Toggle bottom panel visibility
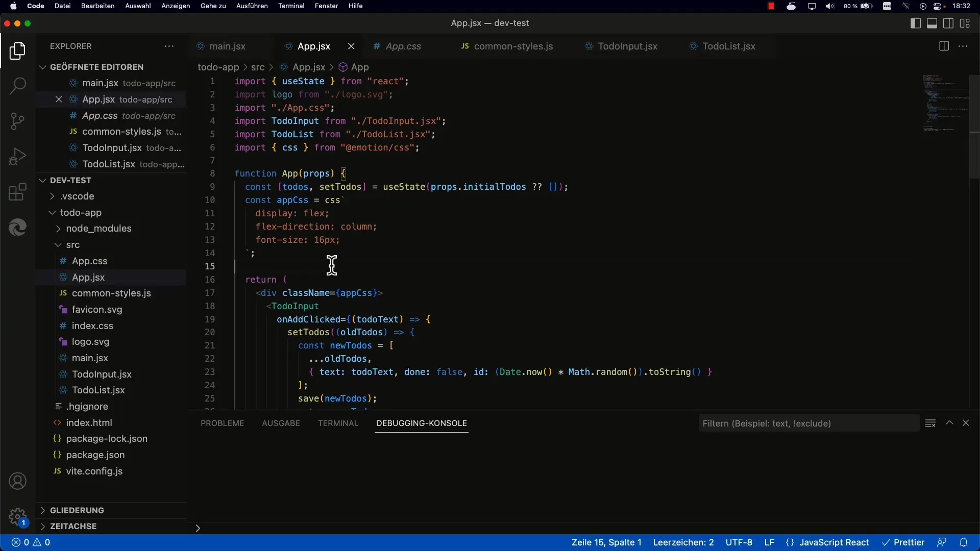This screenshot has width=980, height=551. point(932,23)
